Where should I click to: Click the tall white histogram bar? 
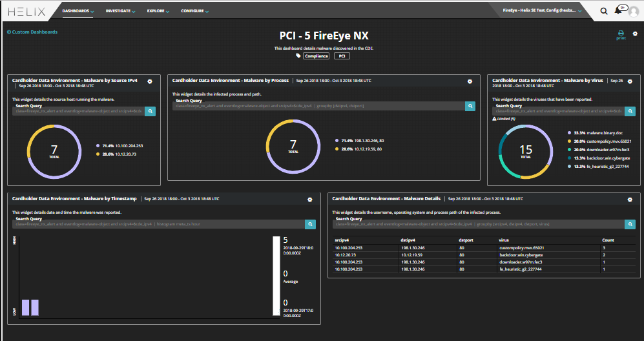276,276
